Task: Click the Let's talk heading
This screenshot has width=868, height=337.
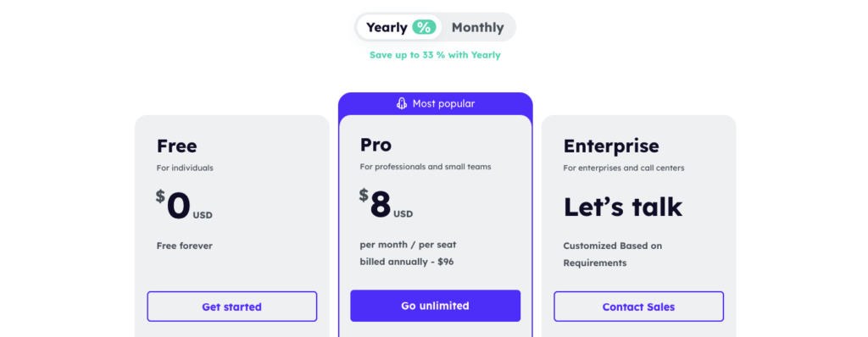Action: point(623,207)
